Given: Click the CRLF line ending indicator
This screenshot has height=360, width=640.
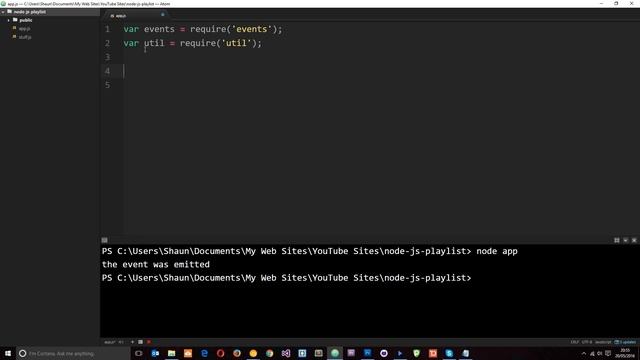Looking at the screenshot, I should point(575,342).
